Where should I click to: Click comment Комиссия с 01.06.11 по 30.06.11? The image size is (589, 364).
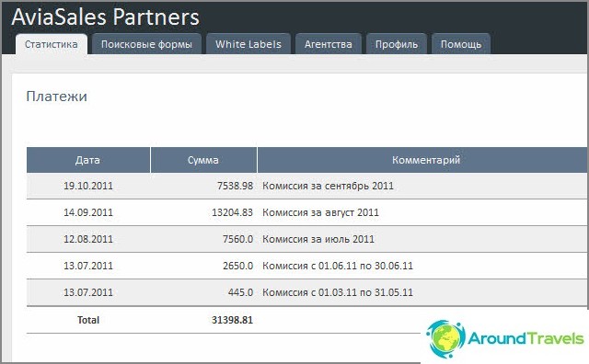click(x=338, y=266)
